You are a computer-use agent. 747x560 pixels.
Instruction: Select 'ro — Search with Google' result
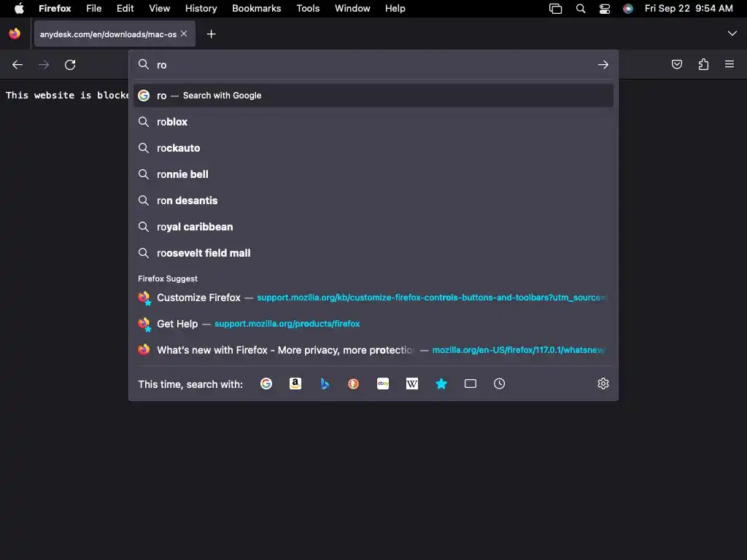pos(373,96)
